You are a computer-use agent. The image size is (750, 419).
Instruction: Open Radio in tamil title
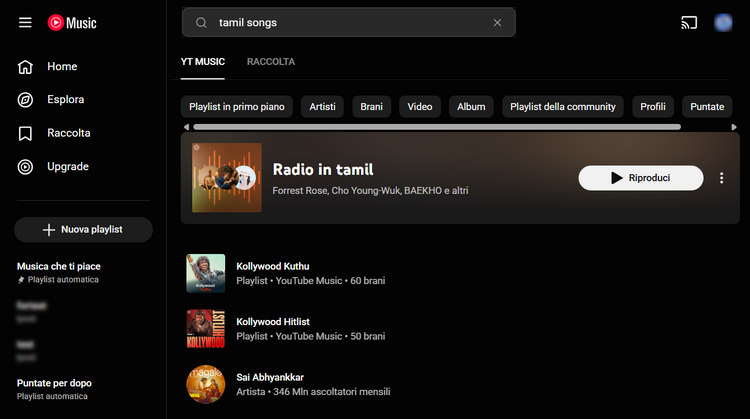(323, 169)
